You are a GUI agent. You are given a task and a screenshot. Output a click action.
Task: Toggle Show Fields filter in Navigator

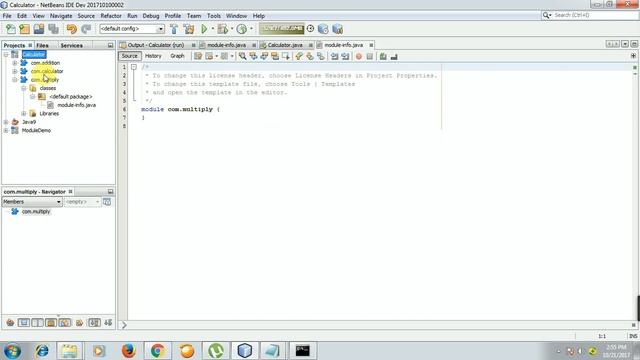[x=24, y=323]
